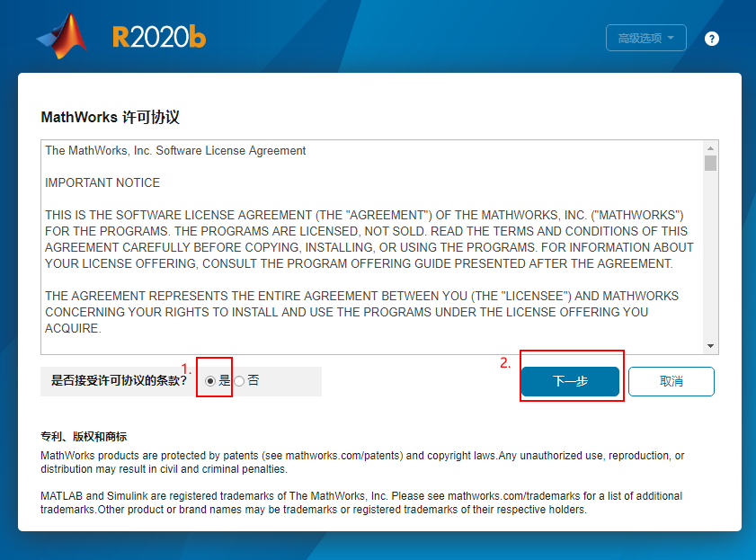Click the paragraph starting THE AGREEMENT REPRESENTS
Viewport: 756px width, 560px height.
coord(360,312)
